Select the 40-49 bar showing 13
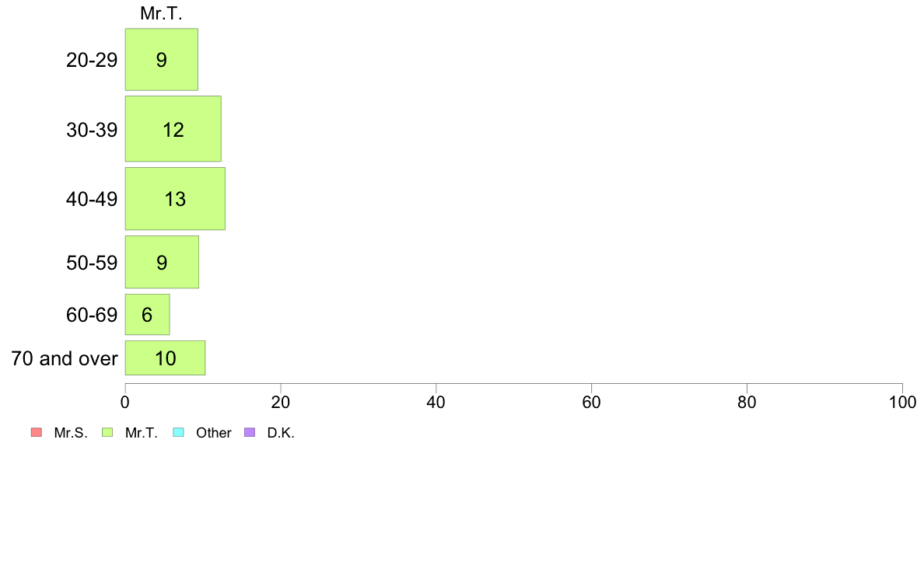This screenshot has width=924, height=572. point(175,198)
